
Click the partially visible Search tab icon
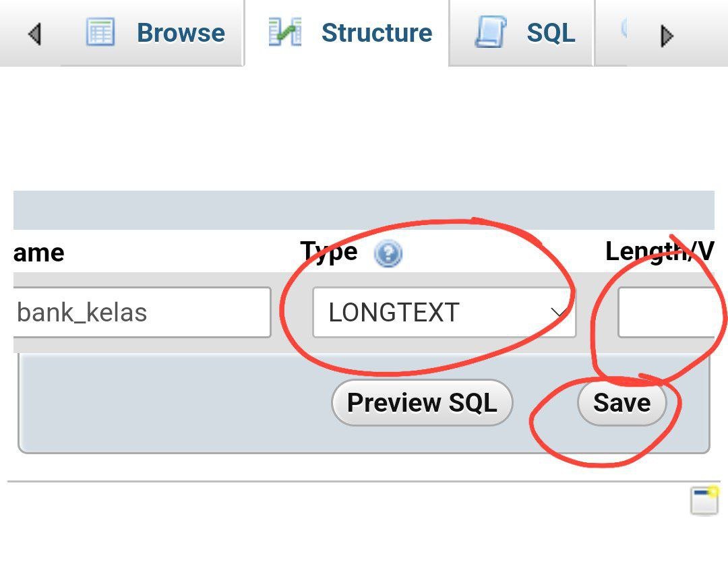[622, 28]
